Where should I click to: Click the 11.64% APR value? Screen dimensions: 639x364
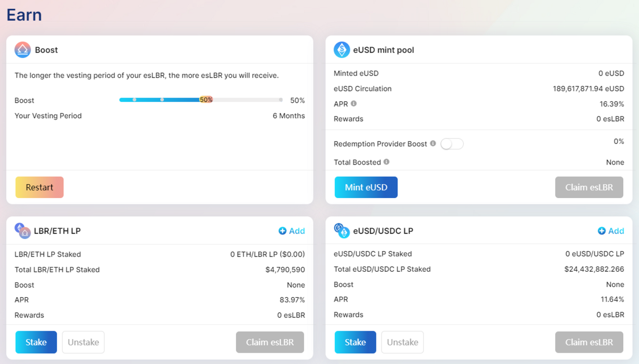click(612, 299)
